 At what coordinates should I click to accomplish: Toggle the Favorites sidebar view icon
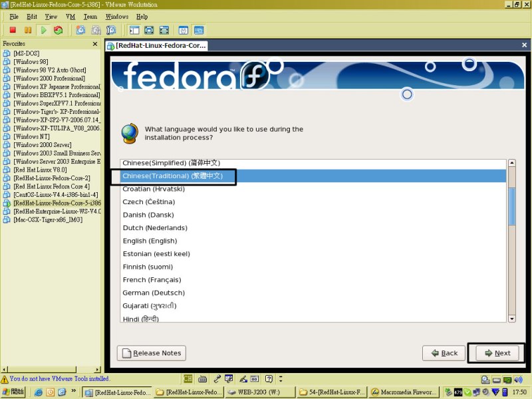pyautogui.click(x=134, y=30)
